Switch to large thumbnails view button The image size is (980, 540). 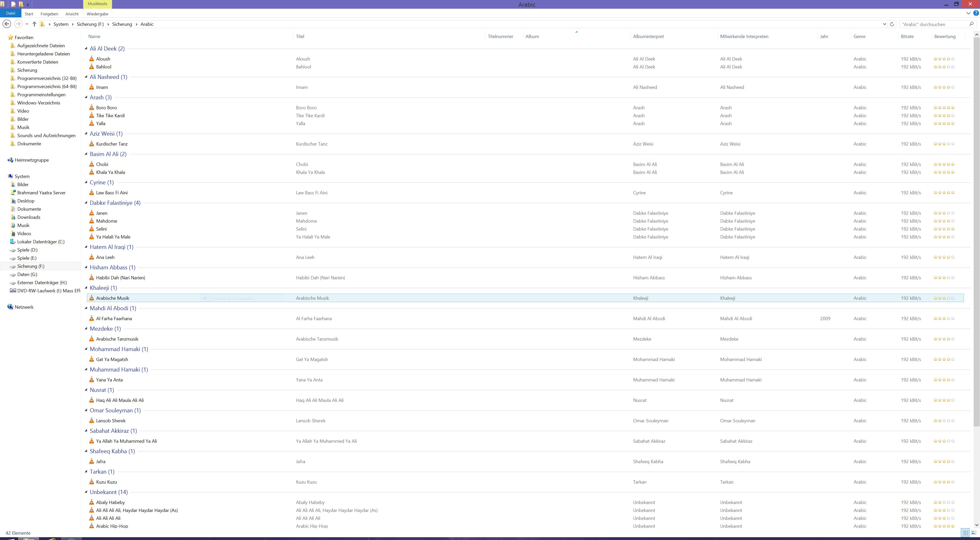point(974,532)
